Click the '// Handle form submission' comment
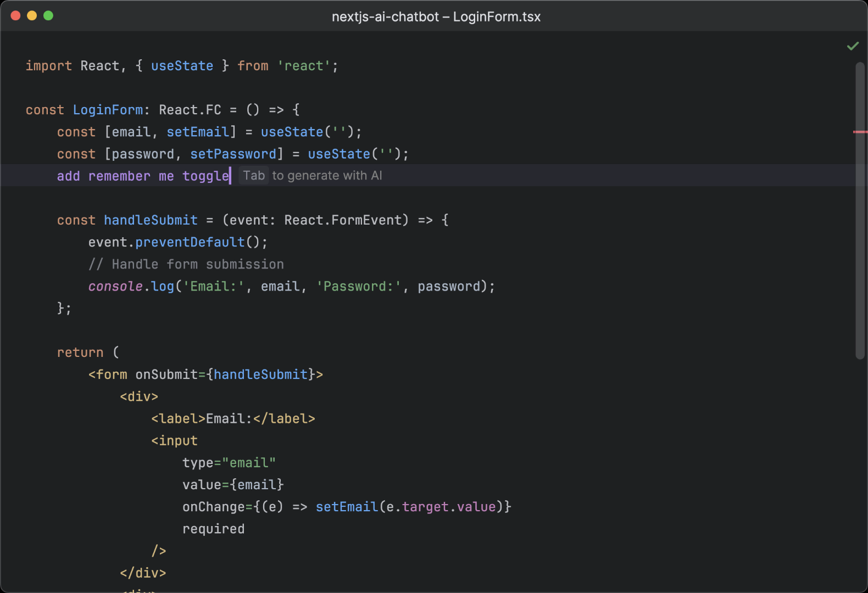This screenshot has height=593, width=868. pyautogui.click(x=186, y=265)
